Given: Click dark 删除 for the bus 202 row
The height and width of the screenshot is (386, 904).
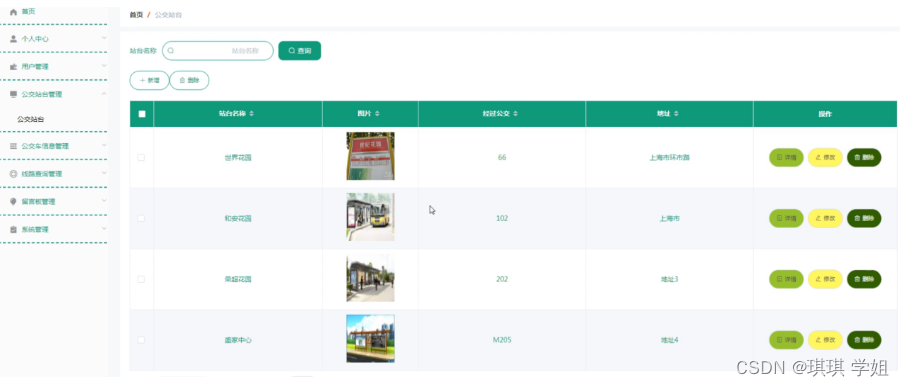Looking at the screenshot, I should click(864, 279).
